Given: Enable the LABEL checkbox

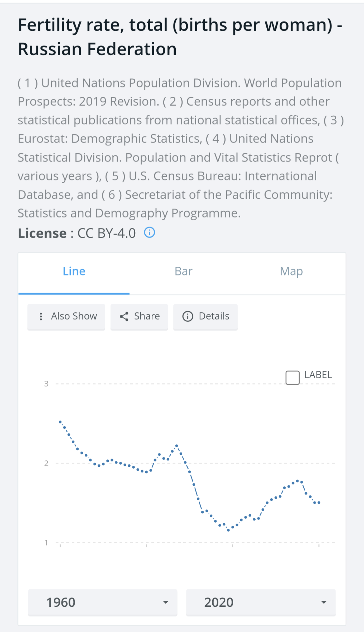Looking at the screenshot, I should coord(293,378).
